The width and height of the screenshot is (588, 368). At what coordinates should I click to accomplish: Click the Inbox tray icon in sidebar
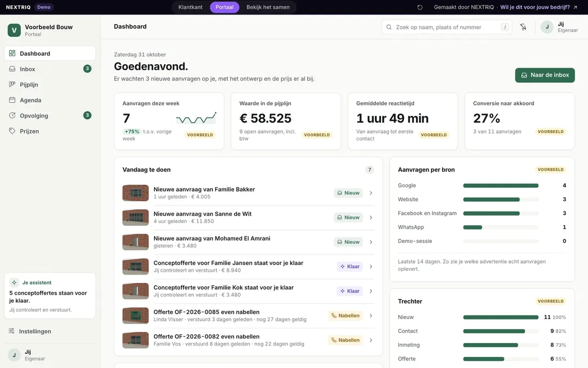[12, 69]
